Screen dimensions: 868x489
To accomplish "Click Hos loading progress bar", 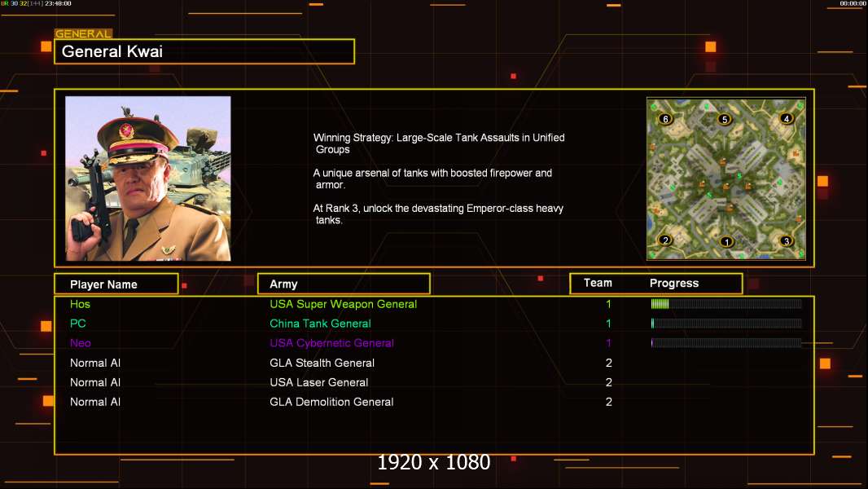I will (x=726, y=303).
